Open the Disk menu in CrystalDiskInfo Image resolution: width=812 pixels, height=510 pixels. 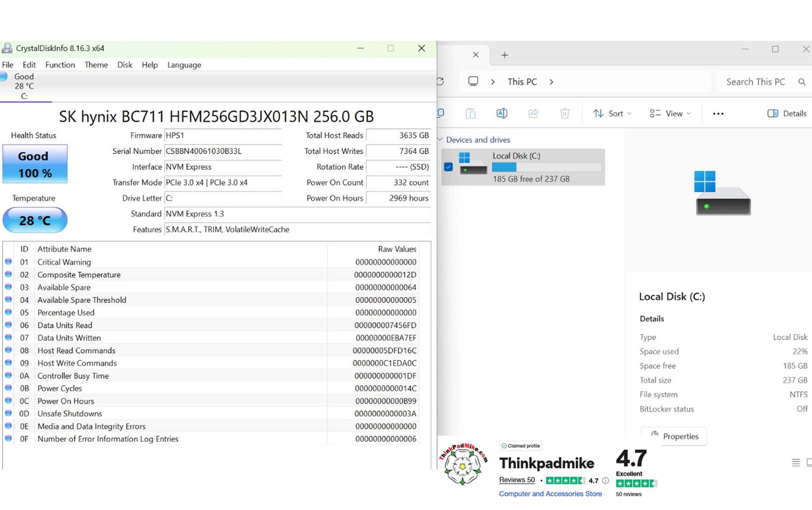[x=124, y=65]
